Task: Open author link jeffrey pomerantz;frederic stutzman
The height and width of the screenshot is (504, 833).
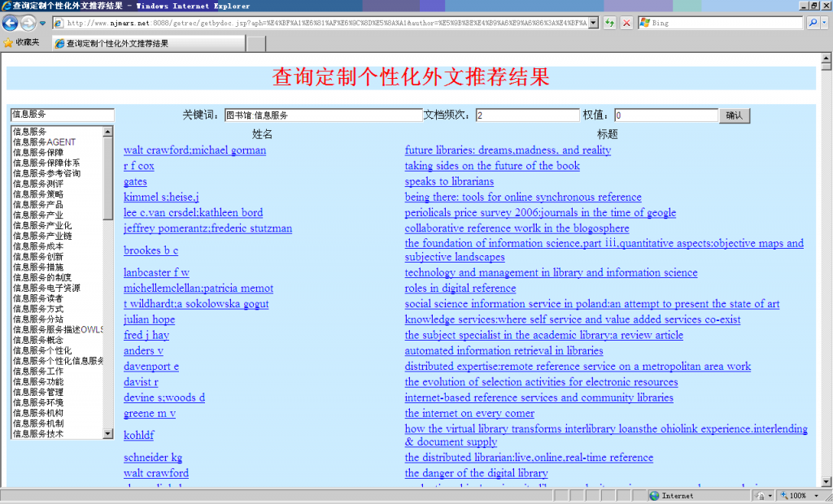Action: click(207, 228)
